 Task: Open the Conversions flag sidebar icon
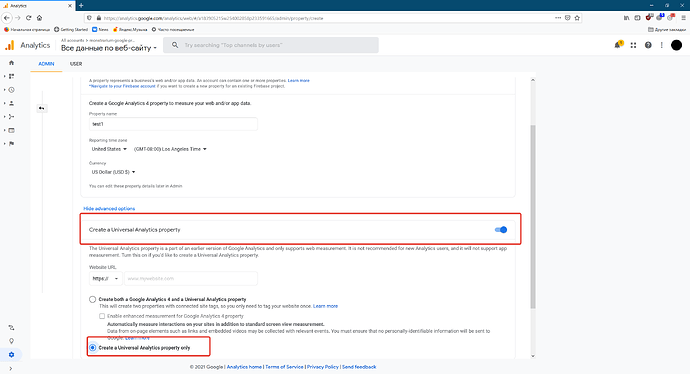click(x=11, y=143)
